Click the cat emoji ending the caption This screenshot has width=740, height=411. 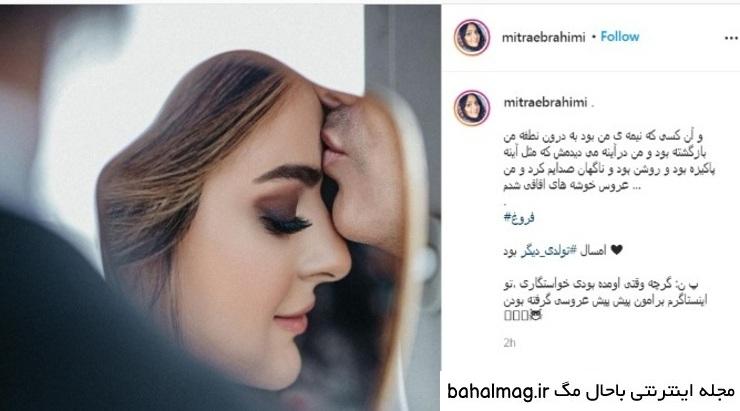[x=536, y=315]
